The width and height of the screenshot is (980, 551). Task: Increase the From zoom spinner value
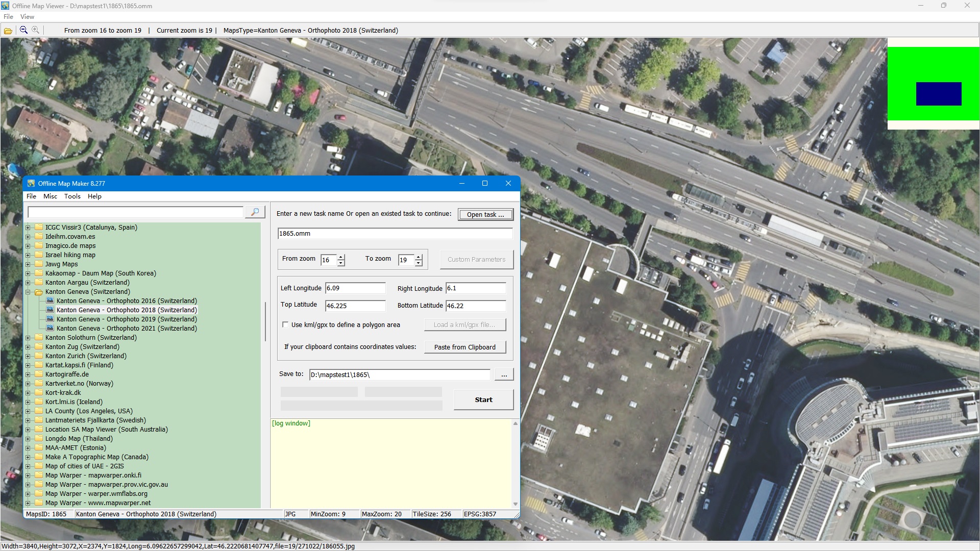tap(341, 257)
